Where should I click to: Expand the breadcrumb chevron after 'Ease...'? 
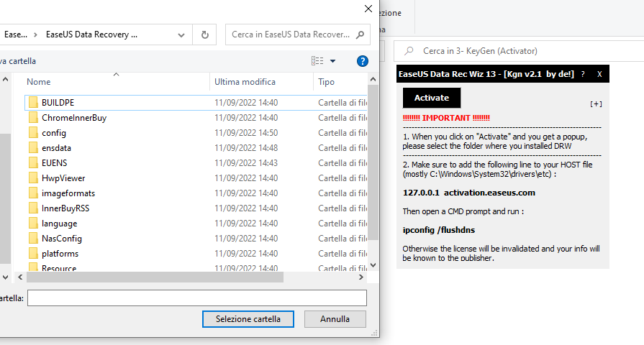point(35,35)
